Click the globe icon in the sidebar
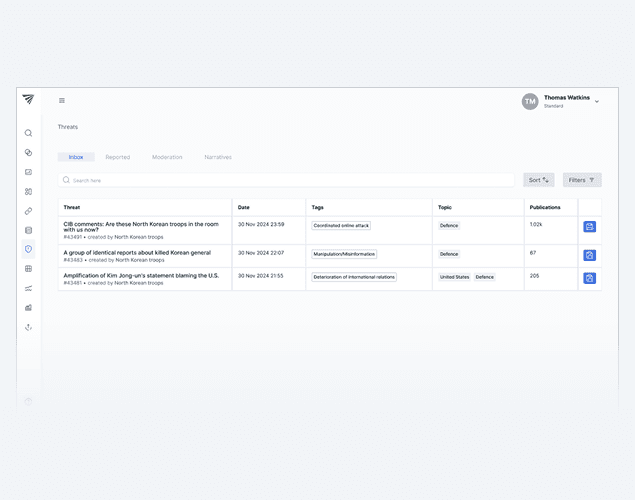The image size is (635, 500). coord(28,269)
